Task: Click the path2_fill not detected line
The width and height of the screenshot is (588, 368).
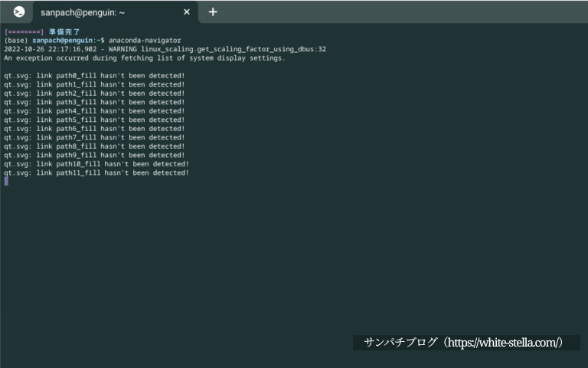Action: point(94,94)
